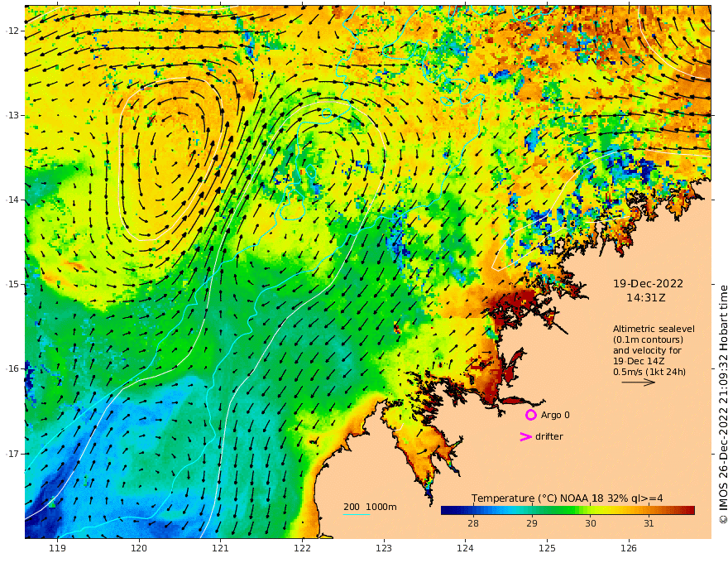Click the longitude '126' axis label
Image resolution: width=728 pixels, height=563 pixels.
tap(629, 549)
